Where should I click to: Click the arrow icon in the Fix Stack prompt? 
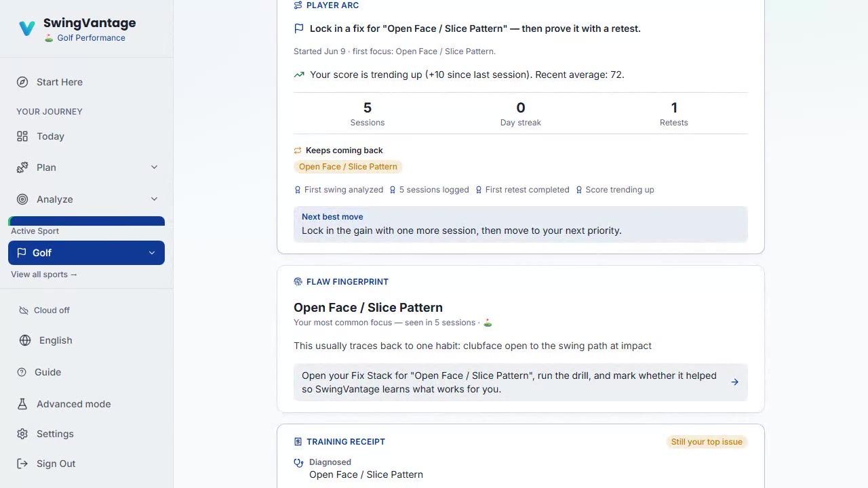point(735,382)
